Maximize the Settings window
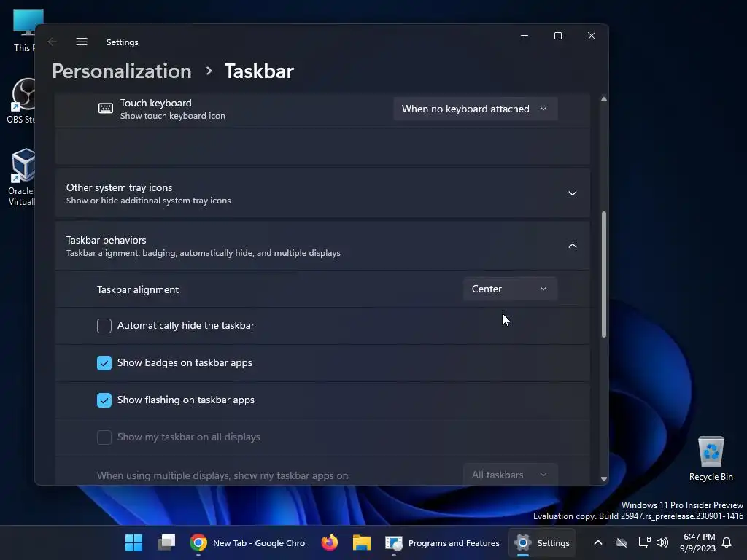747x560 pixels. click(558, 36)
